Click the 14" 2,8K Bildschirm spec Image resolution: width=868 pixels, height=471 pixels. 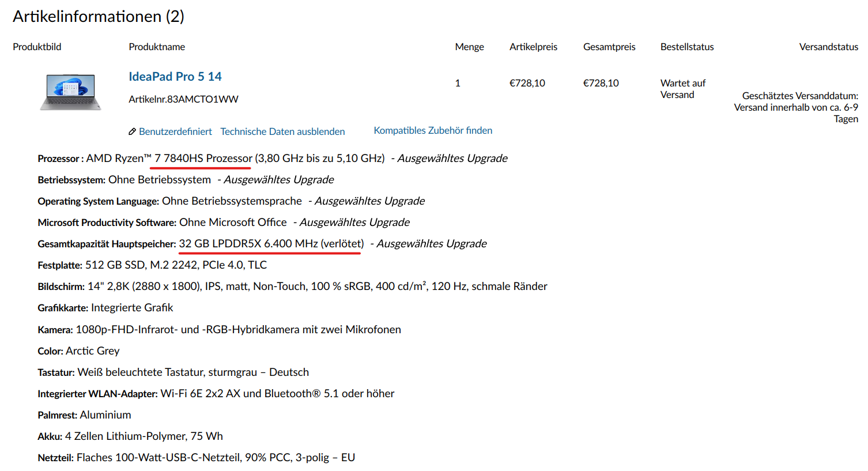click(x=292, y=286)
